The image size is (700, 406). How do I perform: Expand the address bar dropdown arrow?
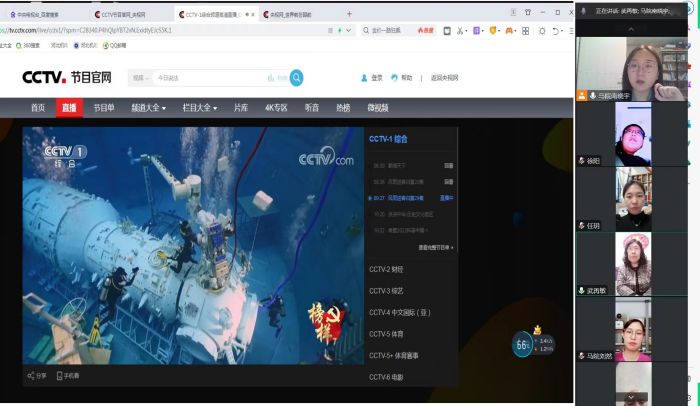349,30
